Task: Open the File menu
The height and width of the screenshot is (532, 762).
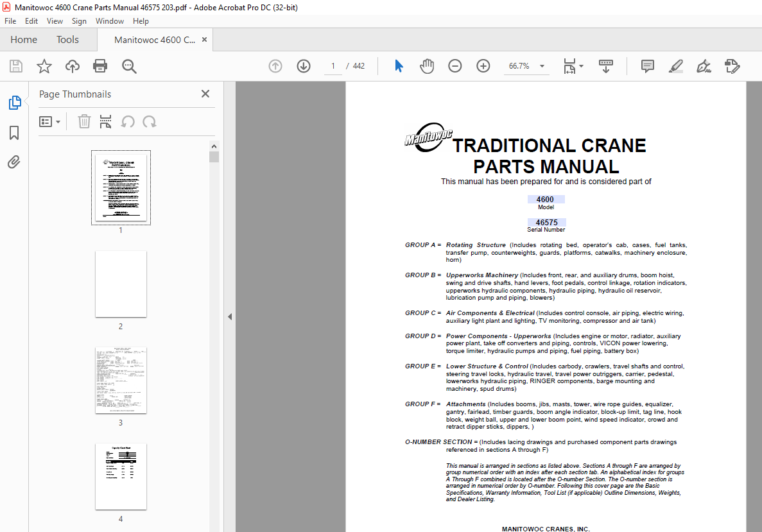Action: tap(10, 21)
